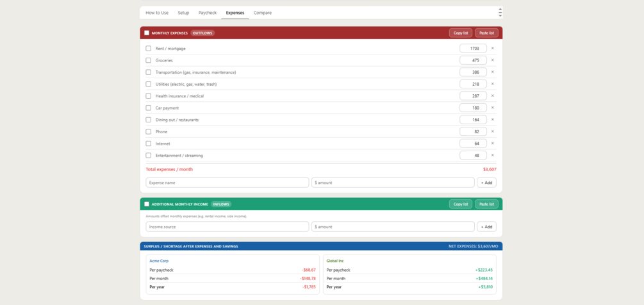The image size is (644, 305).
Task: Copy list in Monthly Expenses header
Action: tap(460, 33)
